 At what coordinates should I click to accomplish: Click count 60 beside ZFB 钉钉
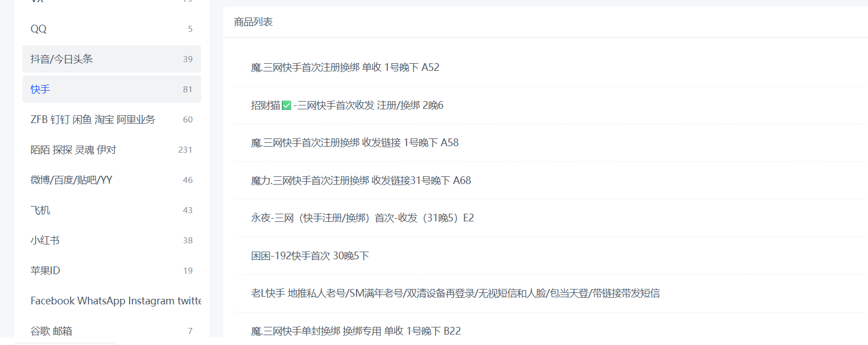click(x=188, y=120)
